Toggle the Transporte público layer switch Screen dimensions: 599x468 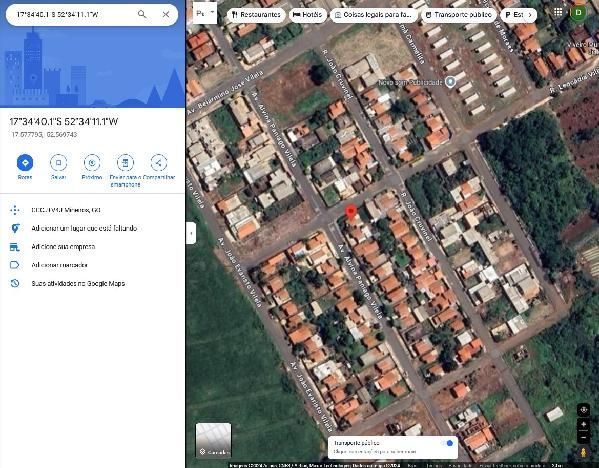(x=447, y=443)
